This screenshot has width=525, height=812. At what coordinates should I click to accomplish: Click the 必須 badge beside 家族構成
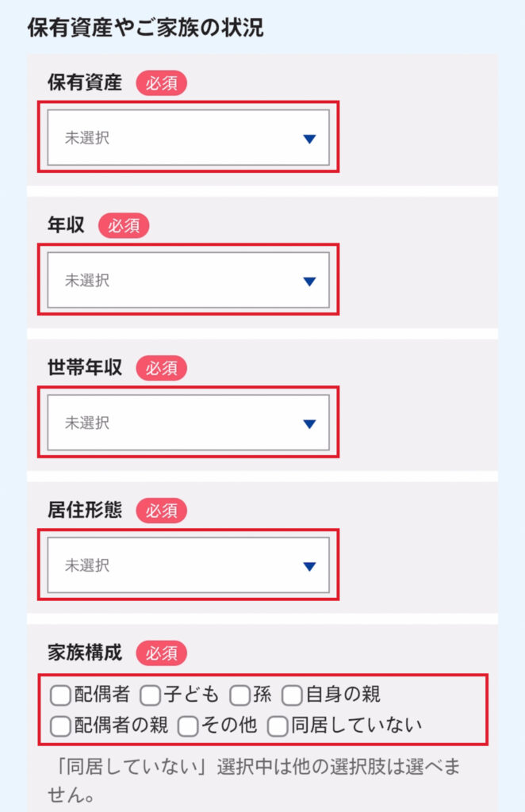(161, 653)
